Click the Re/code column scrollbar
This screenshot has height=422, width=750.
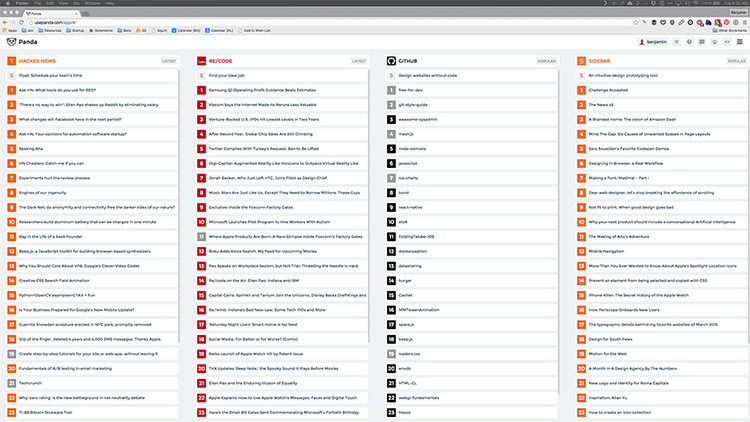click(x=369, y=206)
